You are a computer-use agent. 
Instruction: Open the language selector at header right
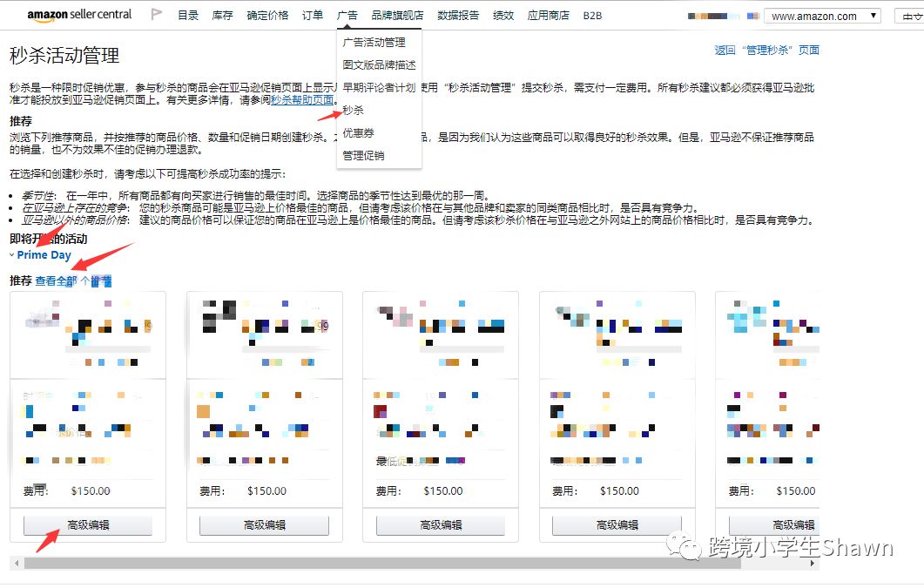click(x=909, y=17)
